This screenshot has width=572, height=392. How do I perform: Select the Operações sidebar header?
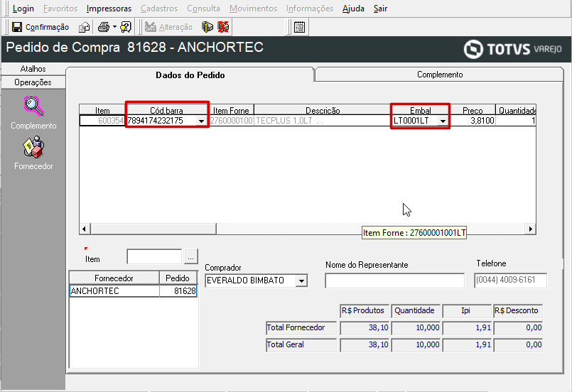pos(33,82)
